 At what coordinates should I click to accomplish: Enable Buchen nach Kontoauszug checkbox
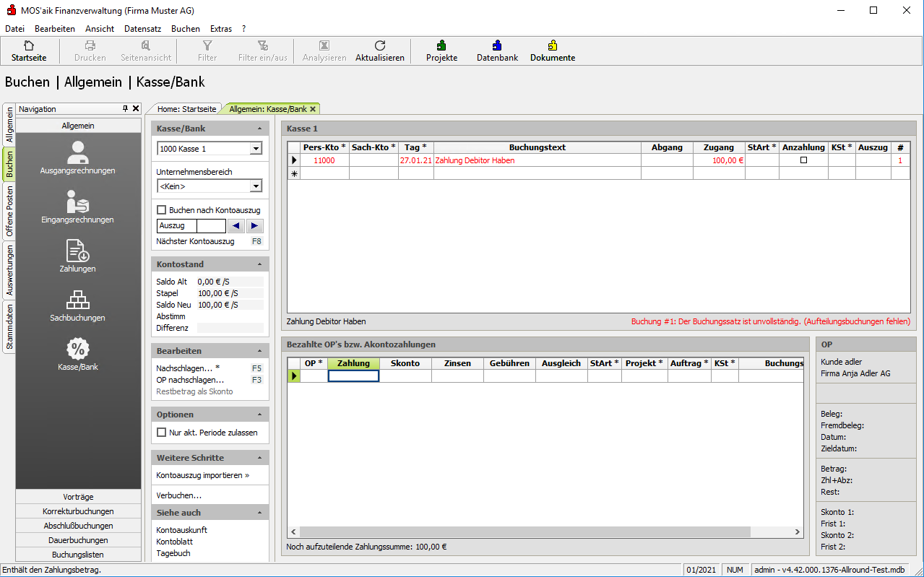tap(162, 210)
